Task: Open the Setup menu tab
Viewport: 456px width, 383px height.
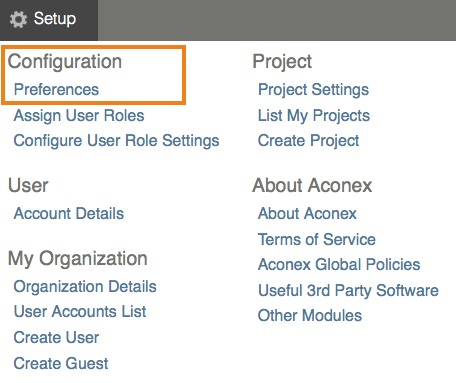Action: point(49,20)
